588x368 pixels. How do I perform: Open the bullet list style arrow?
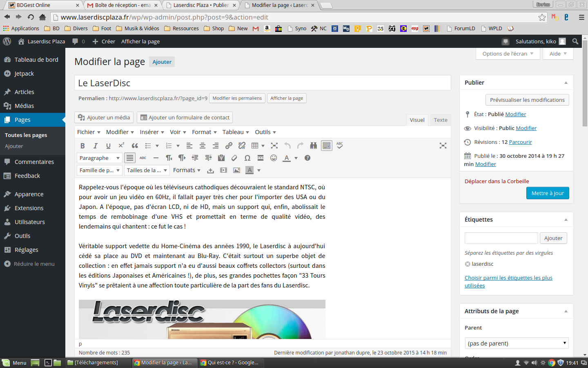157,146
